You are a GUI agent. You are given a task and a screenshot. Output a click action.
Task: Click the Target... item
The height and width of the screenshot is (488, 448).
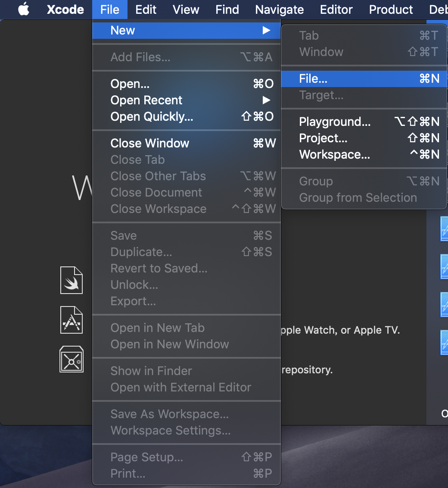364,95
